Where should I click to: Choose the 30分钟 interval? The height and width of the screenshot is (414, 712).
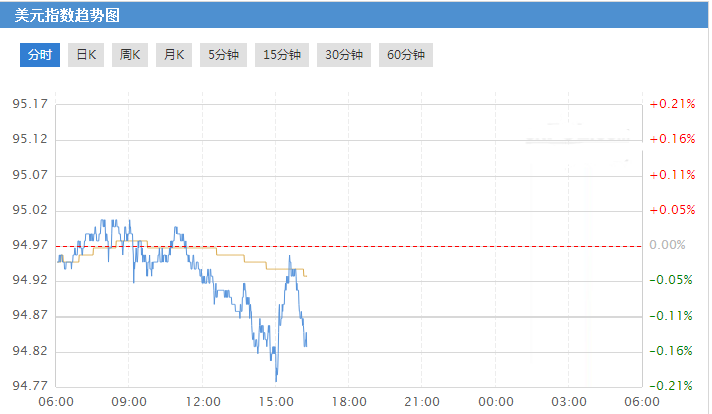[344, 55]
